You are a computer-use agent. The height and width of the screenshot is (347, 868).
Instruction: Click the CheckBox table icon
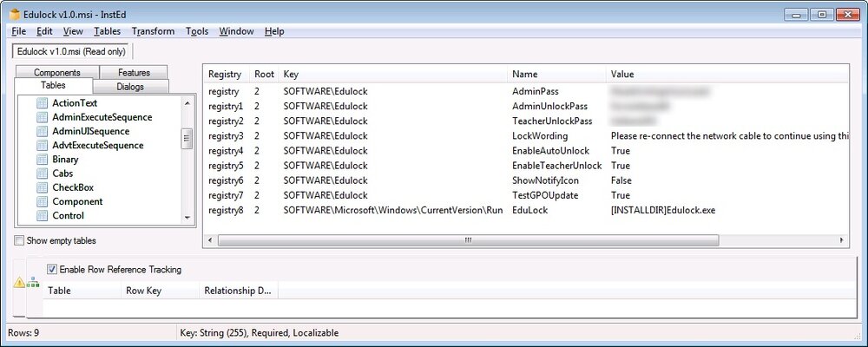click(42, 187)
